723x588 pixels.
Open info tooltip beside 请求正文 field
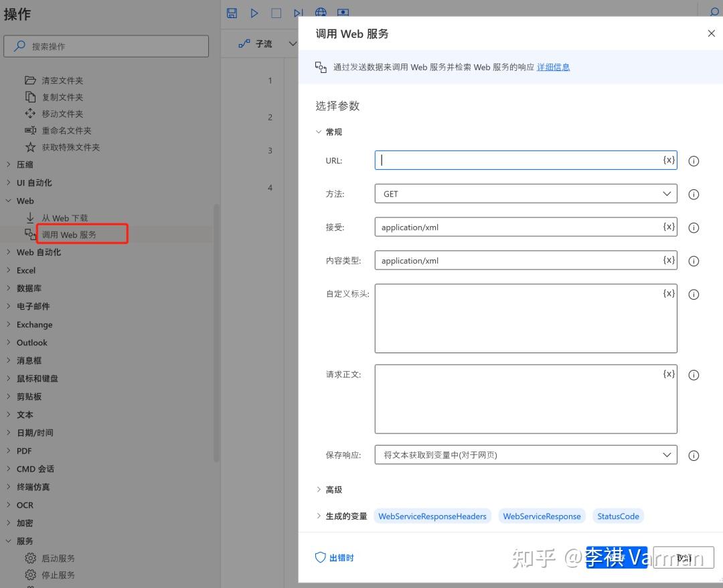pos(694,375)
